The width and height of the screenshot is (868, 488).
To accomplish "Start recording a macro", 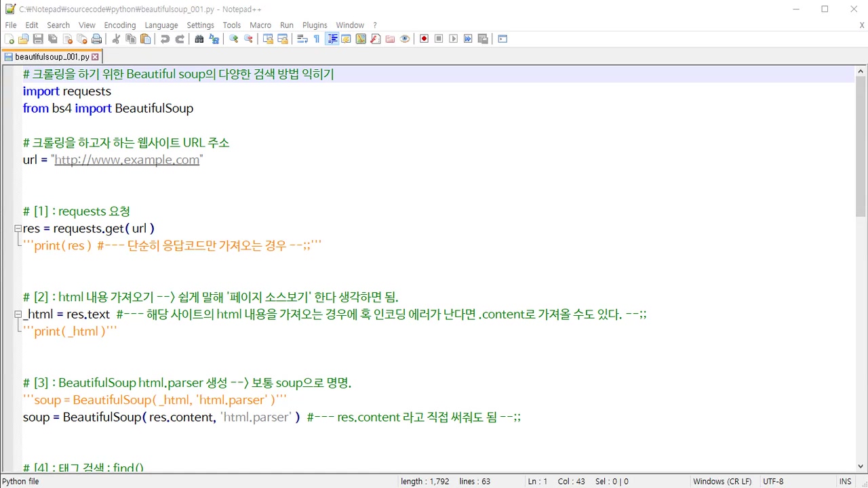I will coord(424,39).
